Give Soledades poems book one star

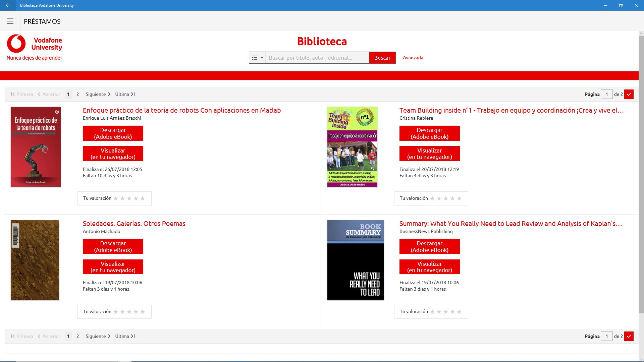point(116,312)
